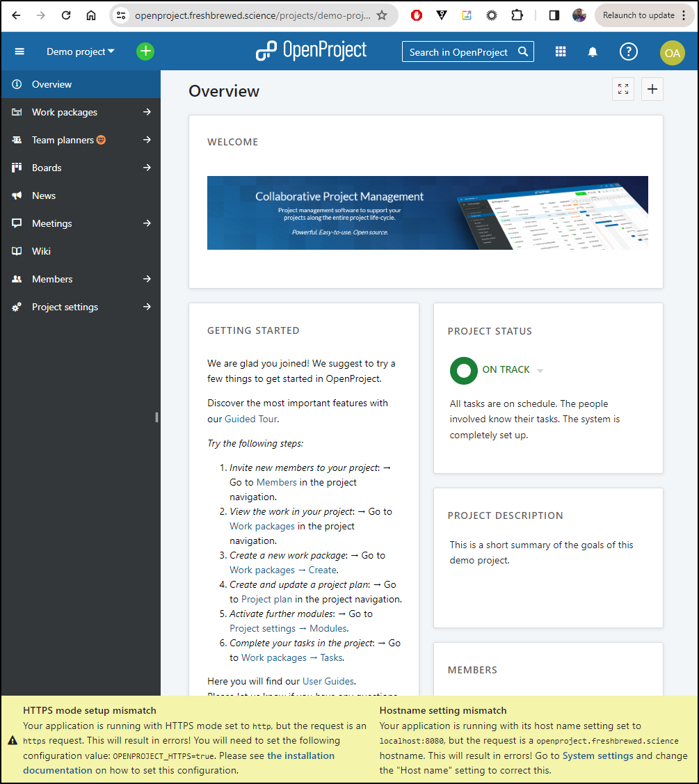Click the Collaborative Project Management banner
Screen dimensions: 699x784
pos(428,212)
